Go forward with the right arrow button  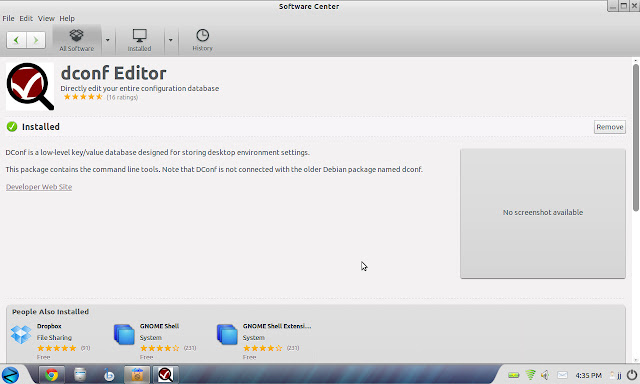(36, 40)
